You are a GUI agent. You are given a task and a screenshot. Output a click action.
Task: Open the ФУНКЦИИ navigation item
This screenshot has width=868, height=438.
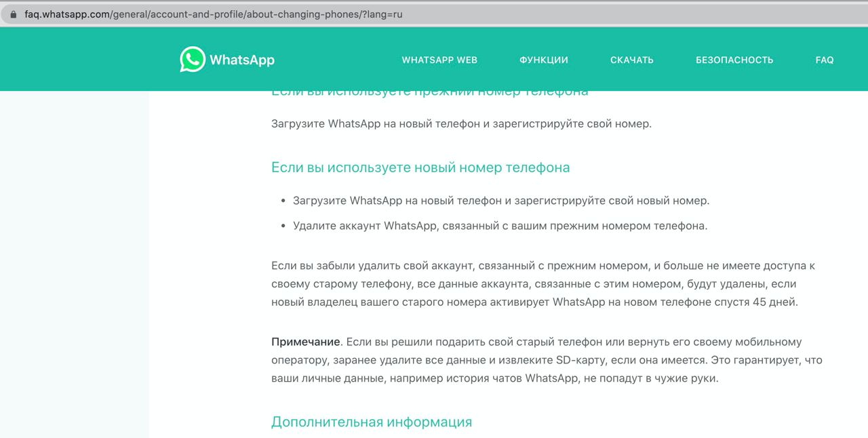(544, 60)
